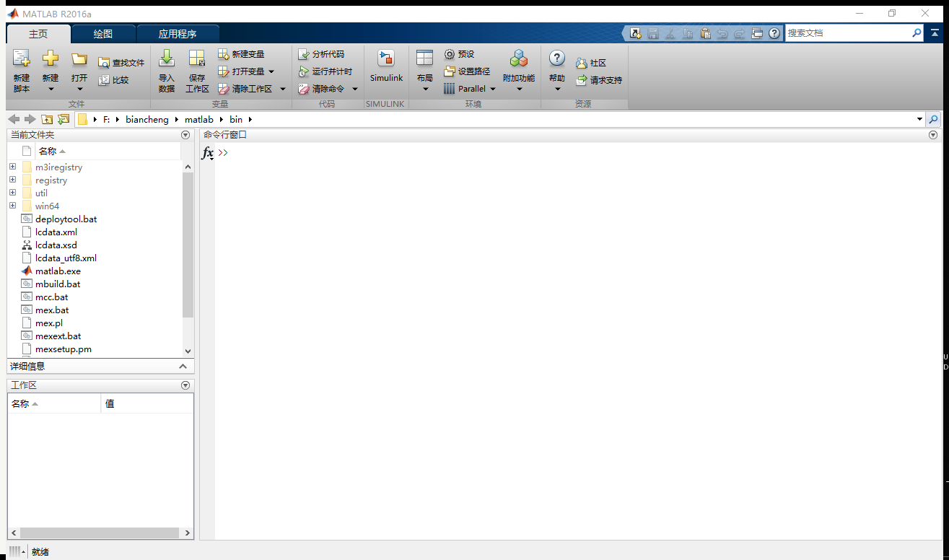Click the 导入数据 import icon
Viewport: 949px width, 560px height.
click(x=167, y=58)
